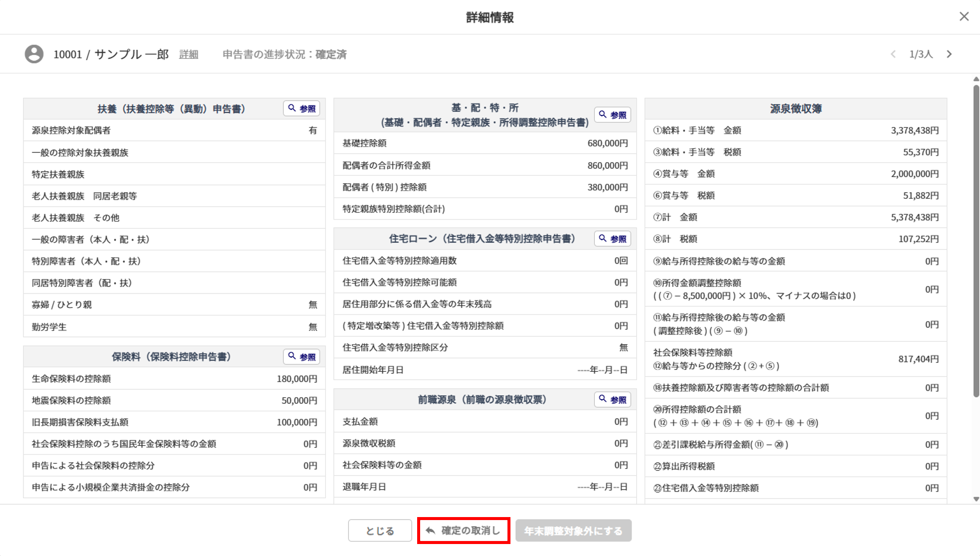Open 参照 for 扶養控除等申告書 section
The image size is (980, 556).
(302, 108)
